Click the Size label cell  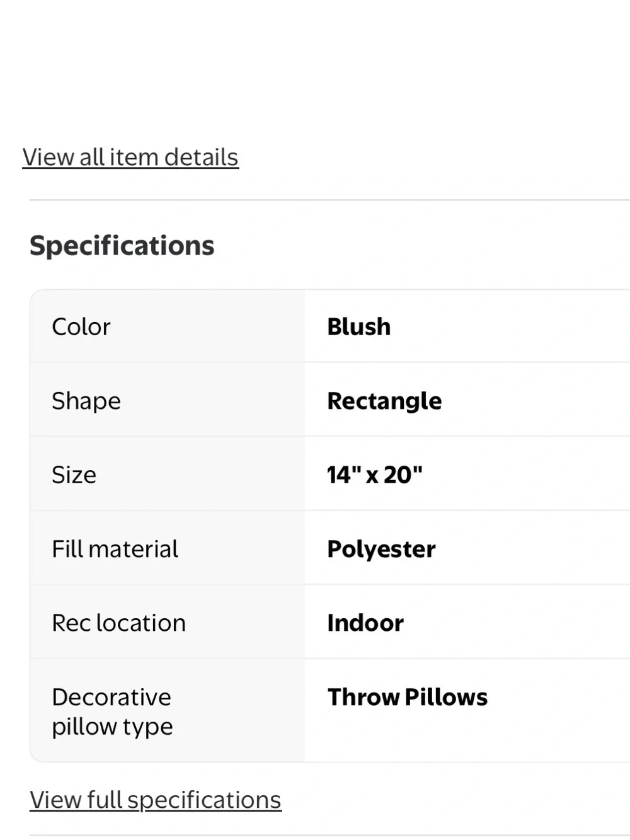[168, 474]
